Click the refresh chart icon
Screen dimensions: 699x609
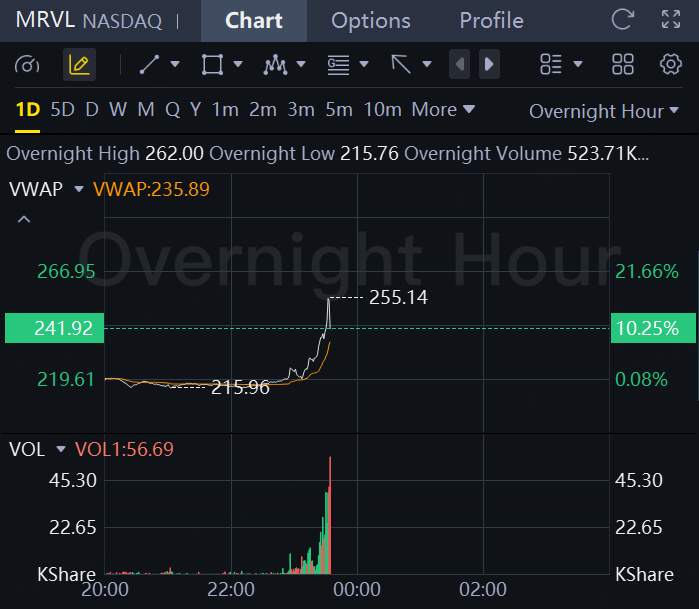pyautogui.click(x=623, y=20)
